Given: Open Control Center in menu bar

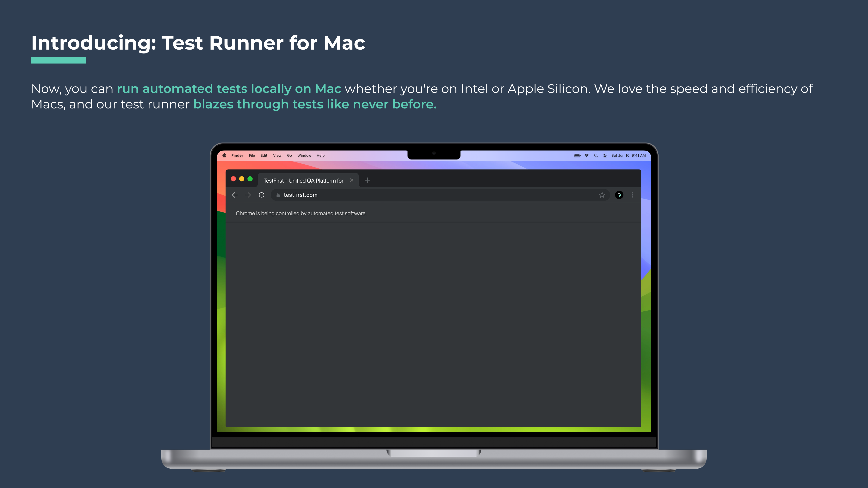Looking at the screenshot, I should pos(605,156).
